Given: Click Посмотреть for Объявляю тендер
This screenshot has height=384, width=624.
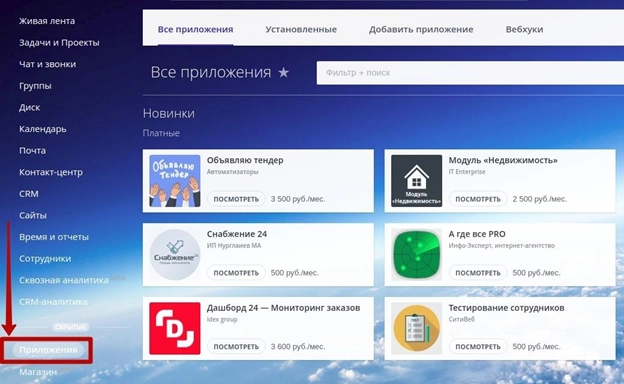Looking at the screenshot, I should (x=236, y=199).
